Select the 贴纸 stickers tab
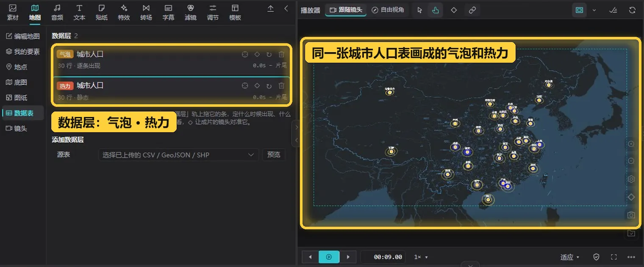 click(102, 12)
